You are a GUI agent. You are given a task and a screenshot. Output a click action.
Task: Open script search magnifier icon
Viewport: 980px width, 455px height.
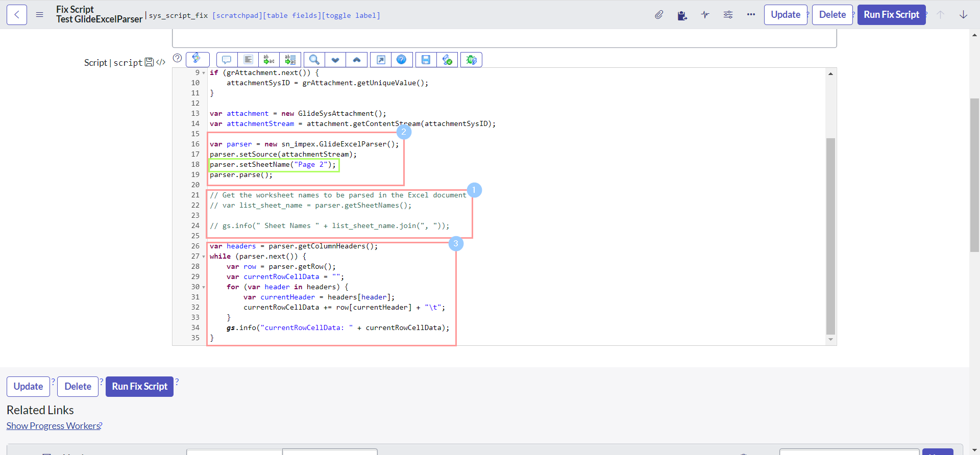[x=314, y=60]
